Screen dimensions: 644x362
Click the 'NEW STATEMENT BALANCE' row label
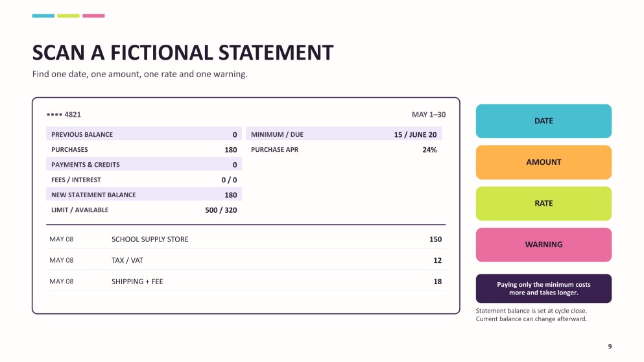pos(93,195)
